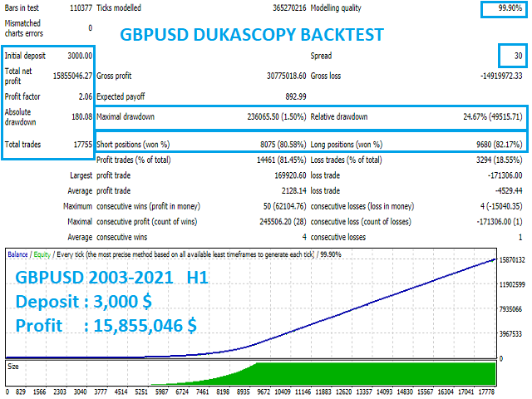The image size is (532, 399).
Task: Click the GBPUSD DUKASCOPY BACKTEST title
Action: (x=251, y=35)
